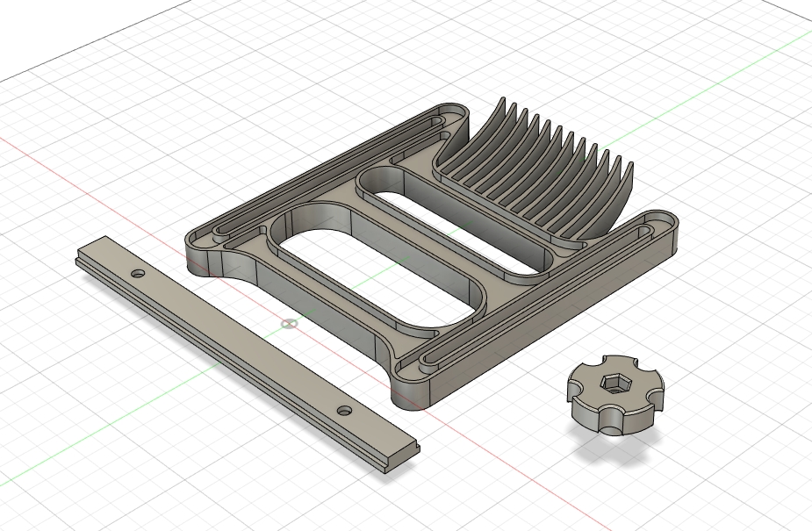The width and height of the screenshot is (812, 531).
Task: Select the hexagonal hole in the knob
Action: 614,383
